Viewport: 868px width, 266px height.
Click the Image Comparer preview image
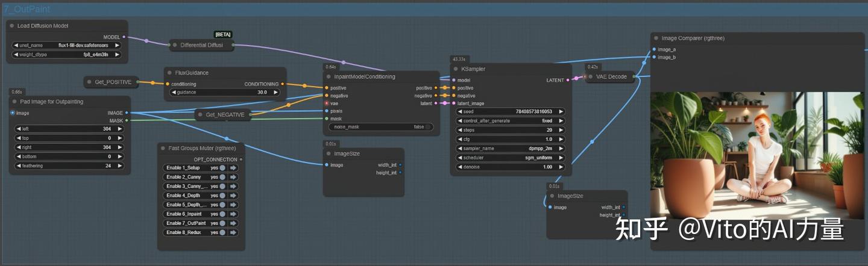click(x=757, y=155)
